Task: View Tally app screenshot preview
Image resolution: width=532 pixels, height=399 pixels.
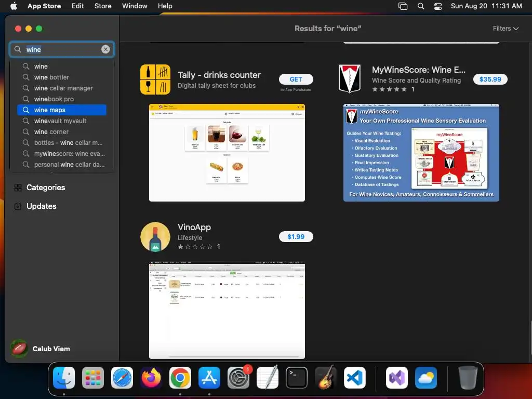Action: click(x=227, y=153)
